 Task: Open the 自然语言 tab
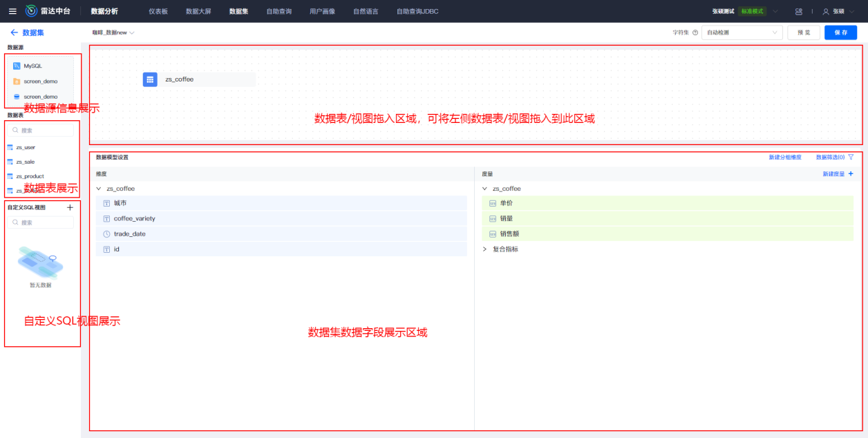click(x=366, y=11)
